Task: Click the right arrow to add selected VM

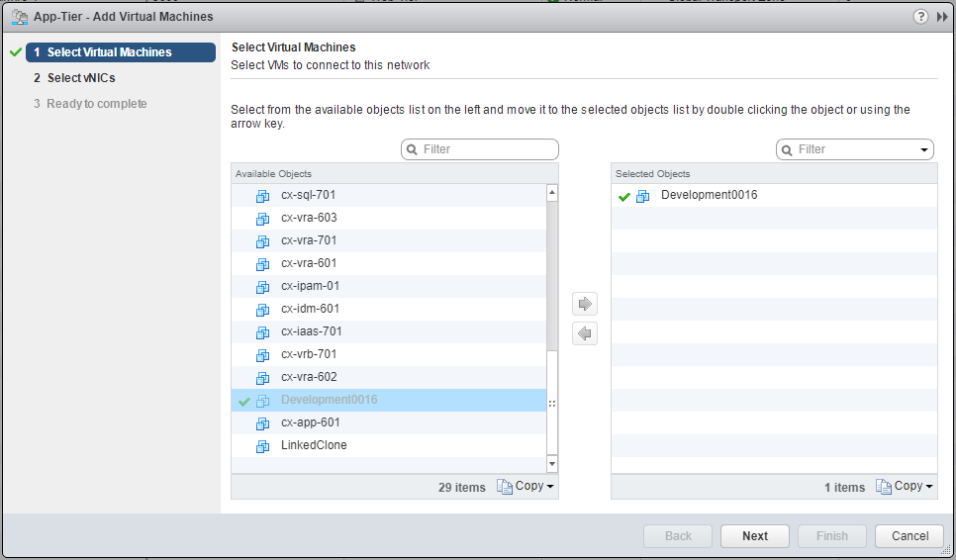Action: pyautogui.click(x=585, y=304)
